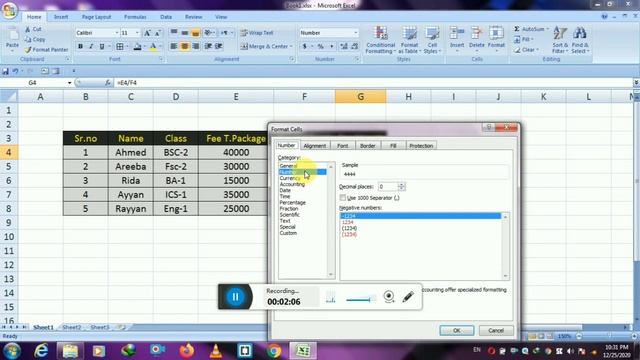Viewport: 640px width, 360px height.
Task: Open Cell Styles gallery
Action: click(432, 40)
